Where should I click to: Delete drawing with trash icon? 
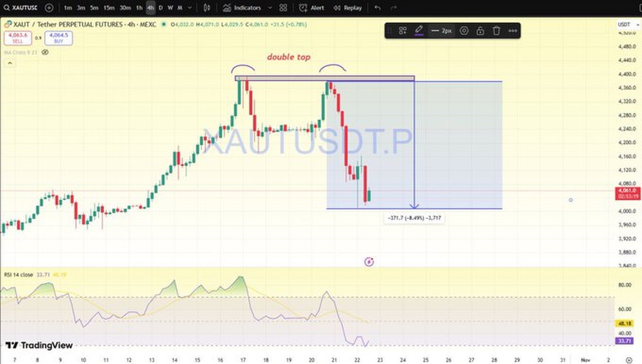point(496,31)
